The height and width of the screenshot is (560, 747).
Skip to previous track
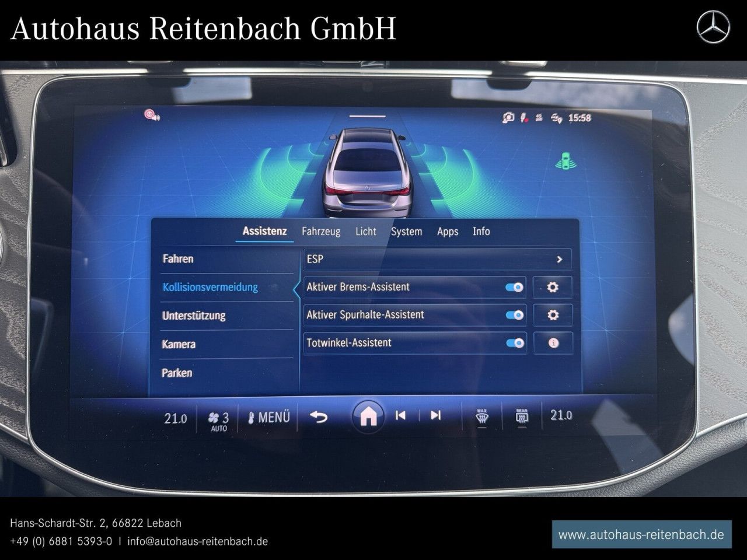[x=400, y=415]
